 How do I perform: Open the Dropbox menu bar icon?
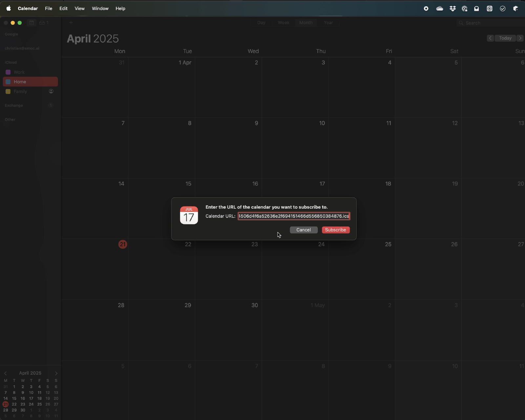pos(453,9)
